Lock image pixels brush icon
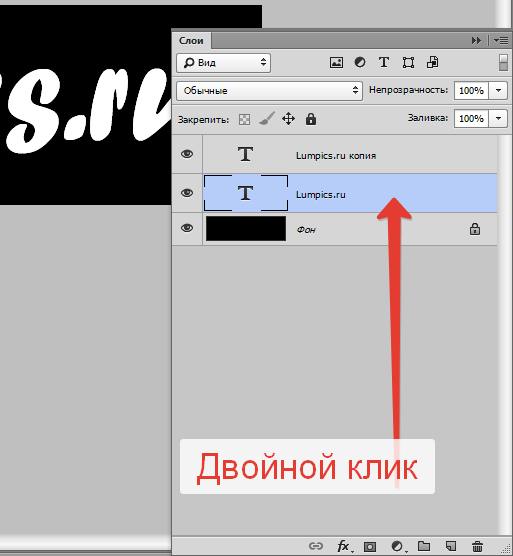Screen dimensions: 513x556 point(267,119)
